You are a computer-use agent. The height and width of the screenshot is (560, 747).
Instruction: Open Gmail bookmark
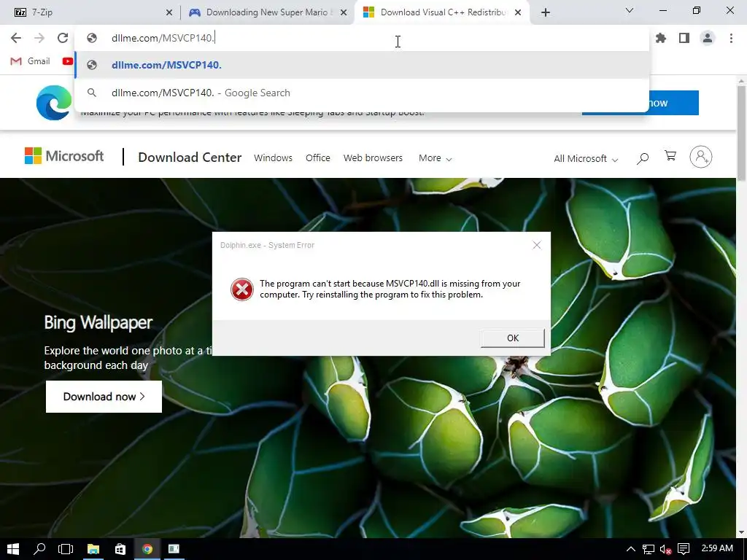click(x=31, y=61)
